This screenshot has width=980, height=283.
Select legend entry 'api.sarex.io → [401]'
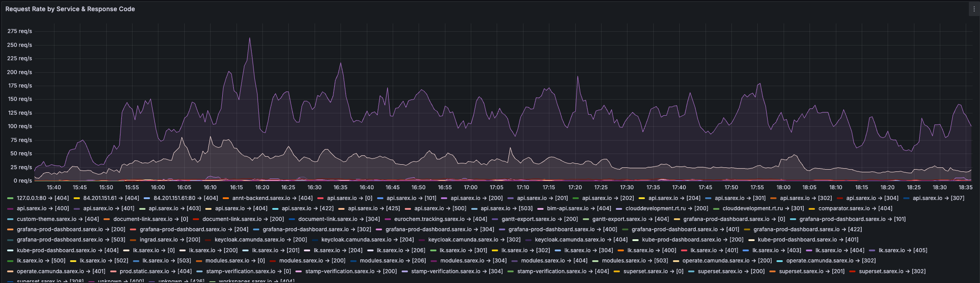click(109, 208)
